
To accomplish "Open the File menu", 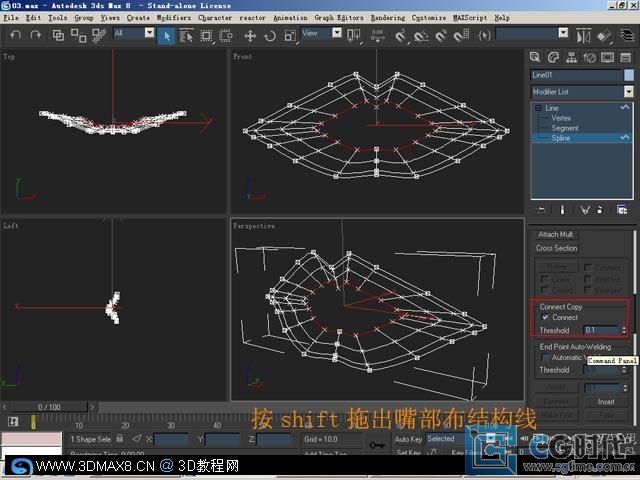I will pos(11,18).
